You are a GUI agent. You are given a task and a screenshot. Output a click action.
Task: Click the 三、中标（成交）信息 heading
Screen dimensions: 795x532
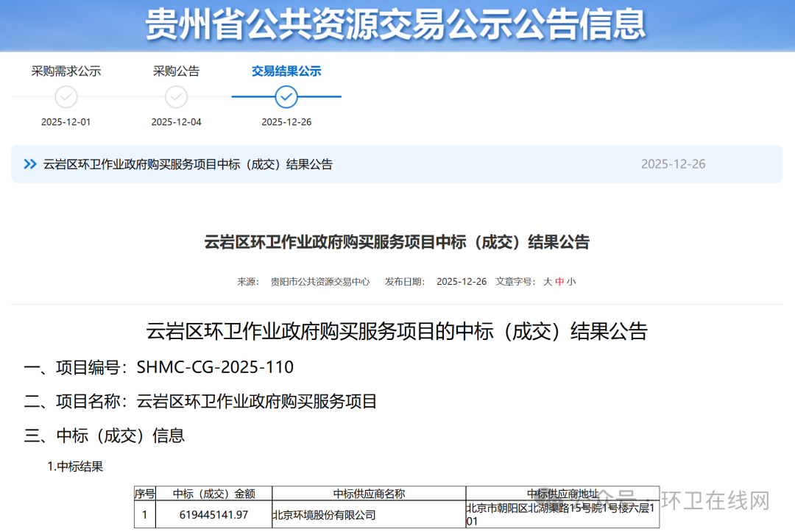click(105, 436)
